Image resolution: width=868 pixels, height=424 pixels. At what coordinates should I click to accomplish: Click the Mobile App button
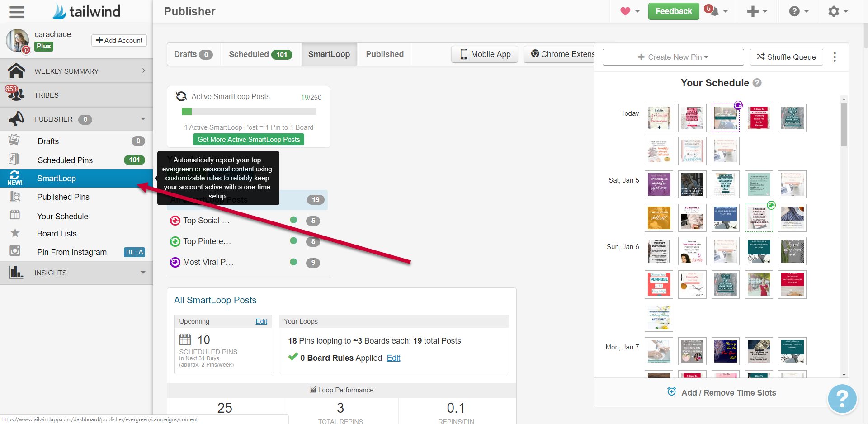485,54
